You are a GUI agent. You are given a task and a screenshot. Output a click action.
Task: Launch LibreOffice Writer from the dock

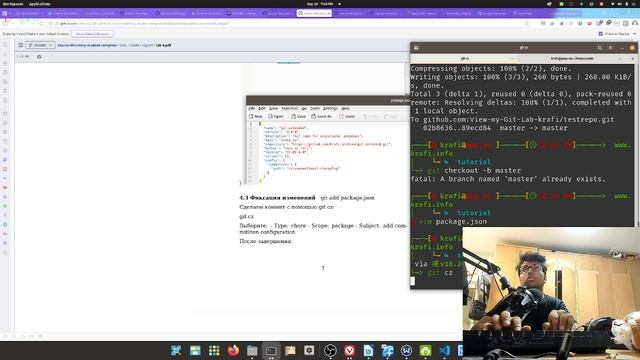[x=368, y=351]
